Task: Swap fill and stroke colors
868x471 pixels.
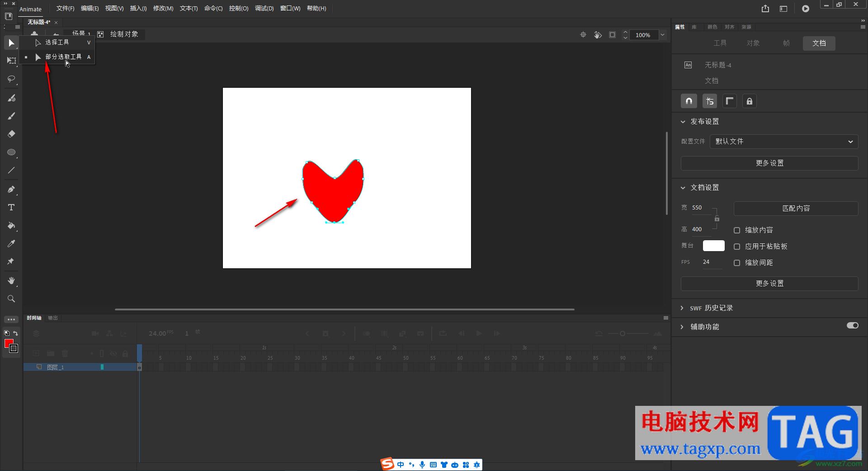Action: 15,333
